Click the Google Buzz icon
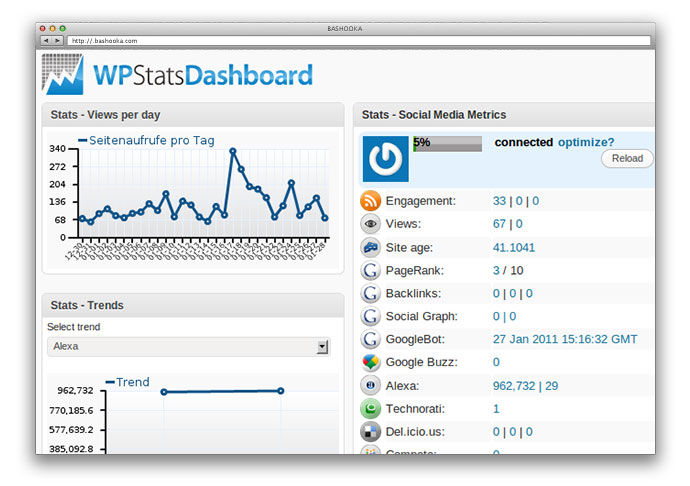Viewport: 690px width, 486px height. pos(371,362)
